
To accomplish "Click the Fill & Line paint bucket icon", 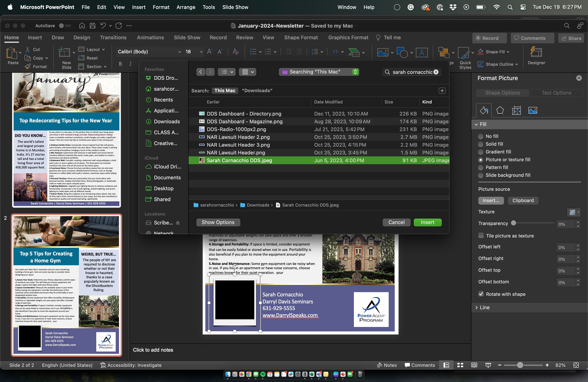I will point(484,110).
